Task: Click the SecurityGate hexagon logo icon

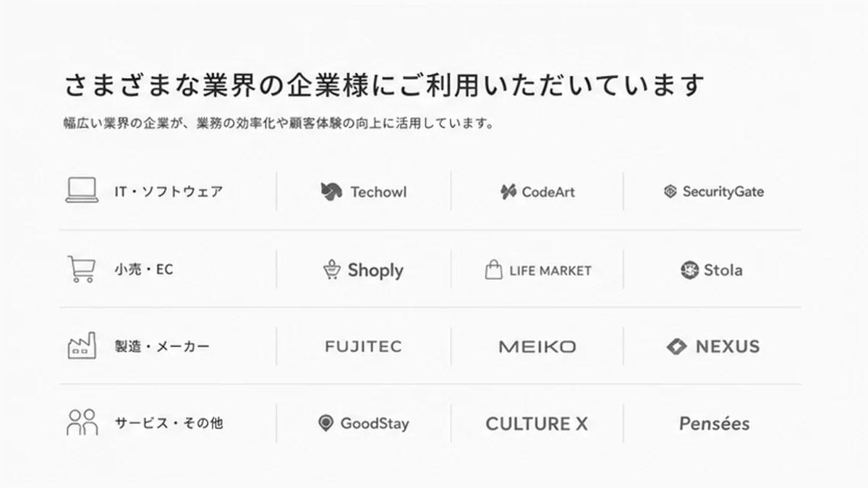Action: click(x=671, y=192)
